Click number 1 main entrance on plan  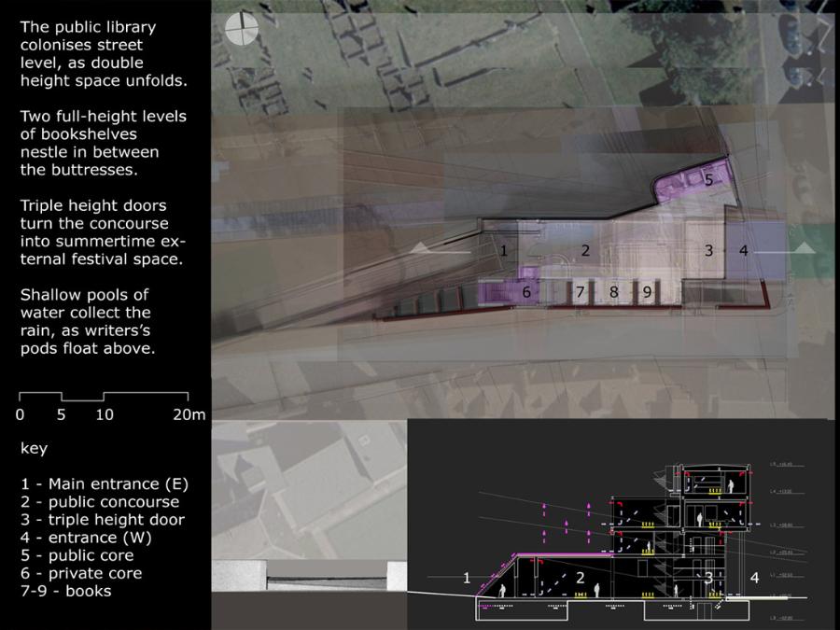click(503, 250)
